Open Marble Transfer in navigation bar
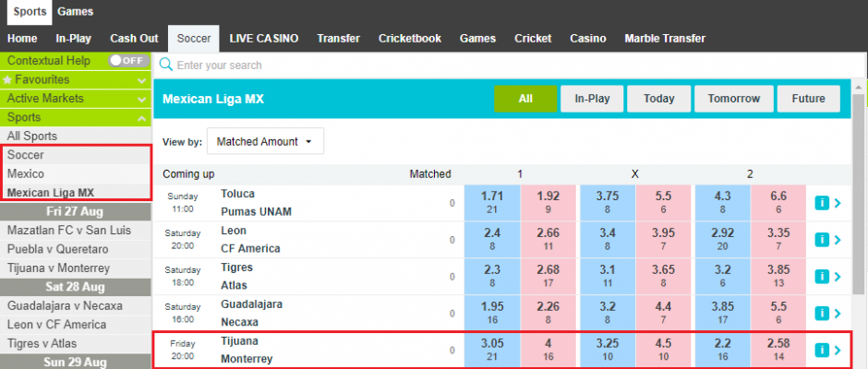Viewport: 868px width, 369px height. point(665,39)
